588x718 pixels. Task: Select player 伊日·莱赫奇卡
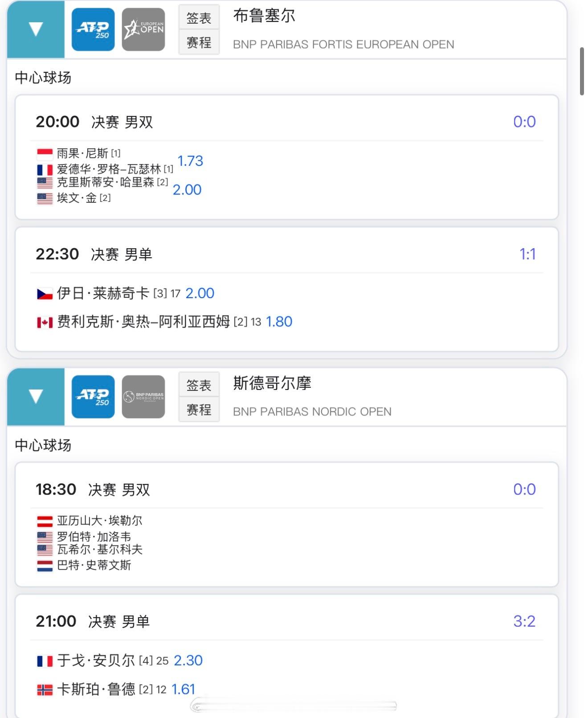103,293
